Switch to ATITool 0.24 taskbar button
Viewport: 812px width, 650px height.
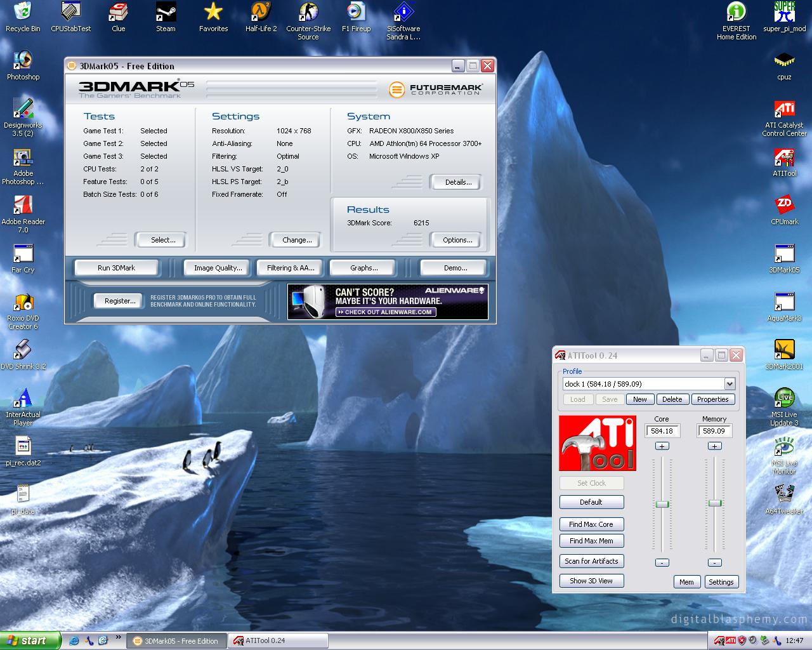coord(278,640)
